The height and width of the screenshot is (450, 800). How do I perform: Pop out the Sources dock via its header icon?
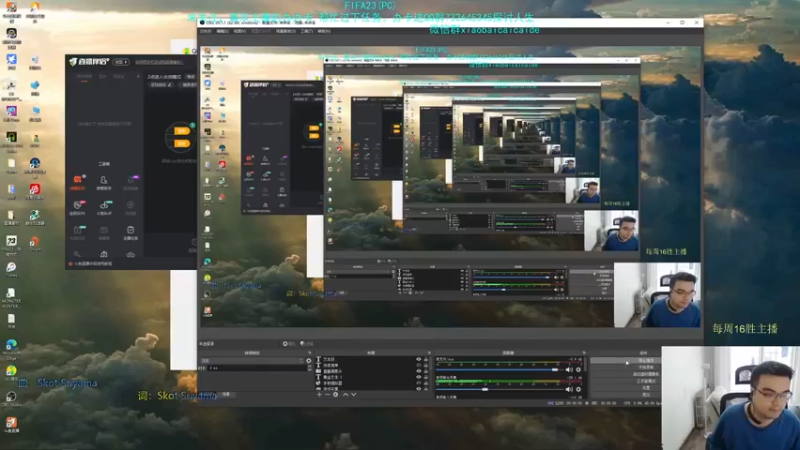point(429,353)
